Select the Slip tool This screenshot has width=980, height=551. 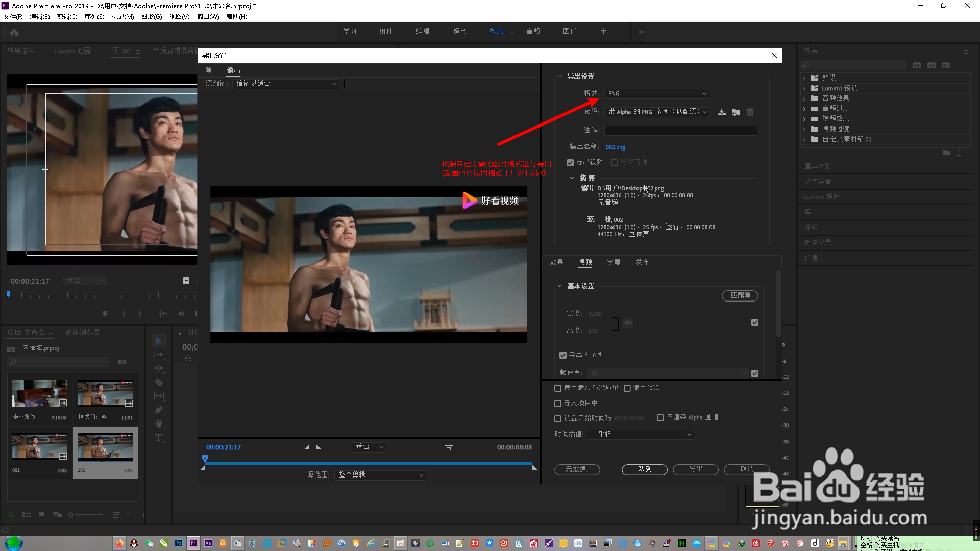[x=159, y=396]
